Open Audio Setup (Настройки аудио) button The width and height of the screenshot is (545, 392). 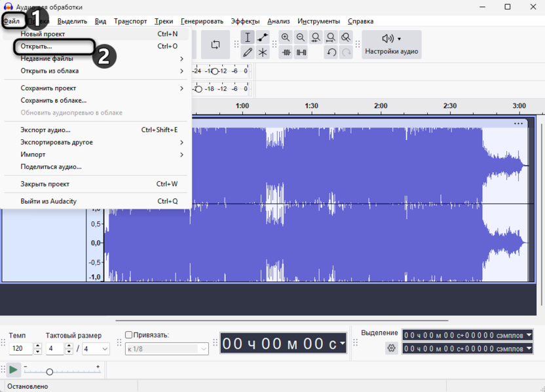391,45
